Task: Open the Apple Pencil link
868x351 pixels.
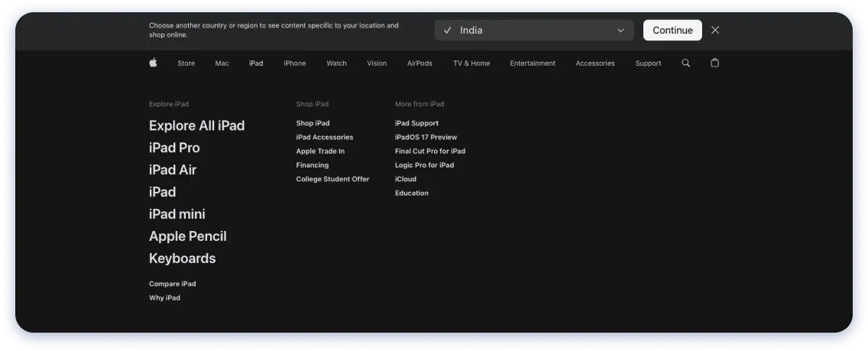Action: [x=188, y=236]
